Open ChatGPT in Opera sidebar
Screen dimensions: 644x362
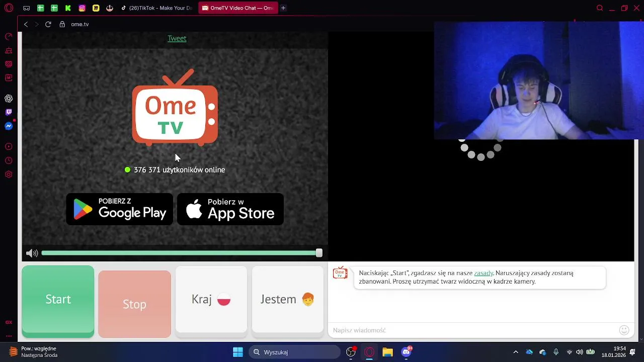pyautogui.click(x=9, y=99)
